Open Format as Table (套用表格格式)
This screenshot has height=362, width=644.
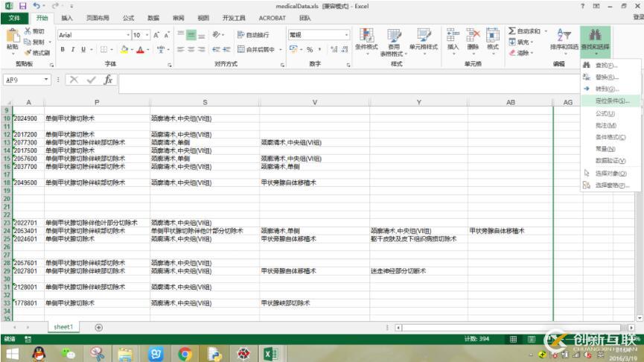click(x=393, y=42)
